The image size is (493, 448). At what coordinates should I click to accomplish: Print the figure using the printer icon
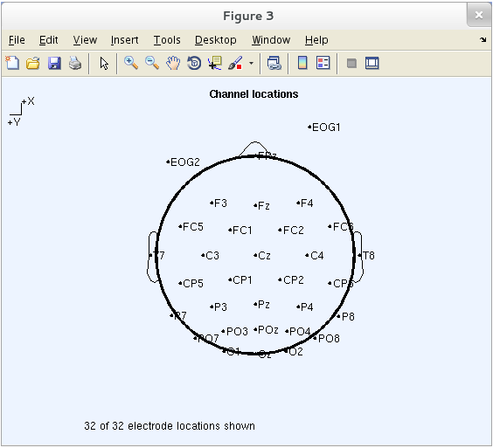[75, 63]
